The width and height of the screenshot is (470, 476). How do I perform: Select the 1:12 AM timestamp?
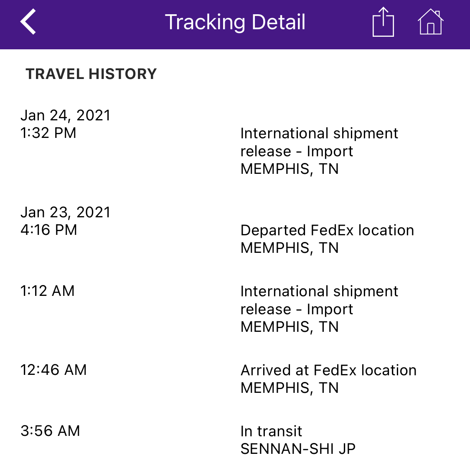click(x=48, y=291)
